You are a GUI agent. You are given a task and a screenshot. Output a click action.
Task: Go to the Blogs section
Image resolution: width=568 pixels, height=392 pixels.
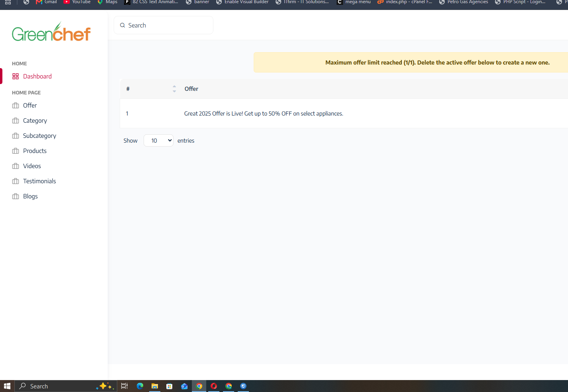(30, 196)
